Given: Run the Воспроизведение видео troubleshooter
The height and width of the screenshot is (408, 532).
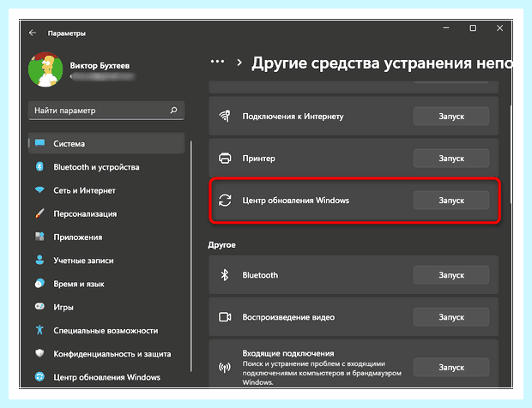Looking at the screenshot, I should click(451, 317).
